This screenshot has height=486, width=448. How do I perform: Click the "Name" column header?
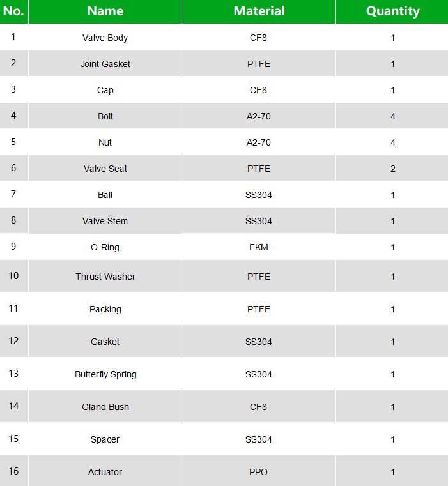coord(105,11)
